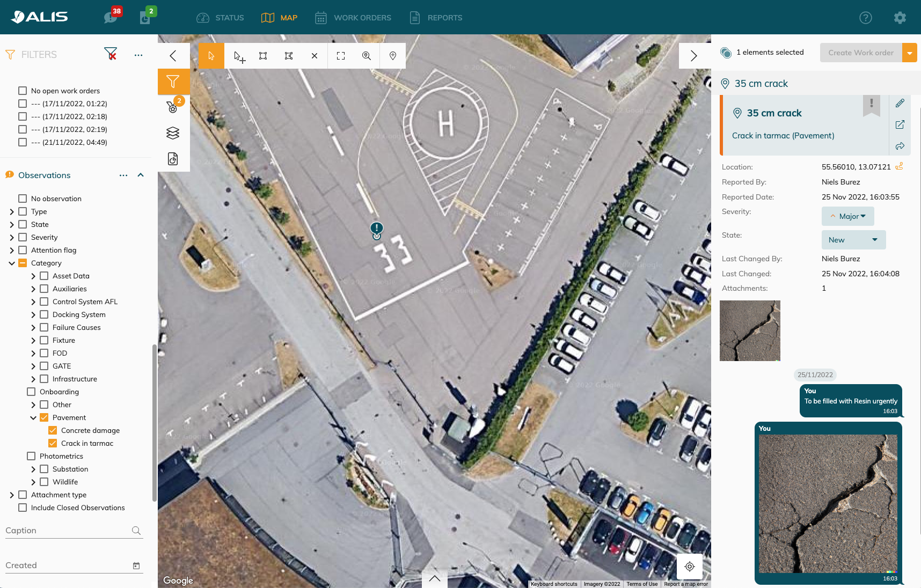Activate the zoom search magnifier tool
The width and height of the screenshot is (921, 588).
click(x=367, y=56)
